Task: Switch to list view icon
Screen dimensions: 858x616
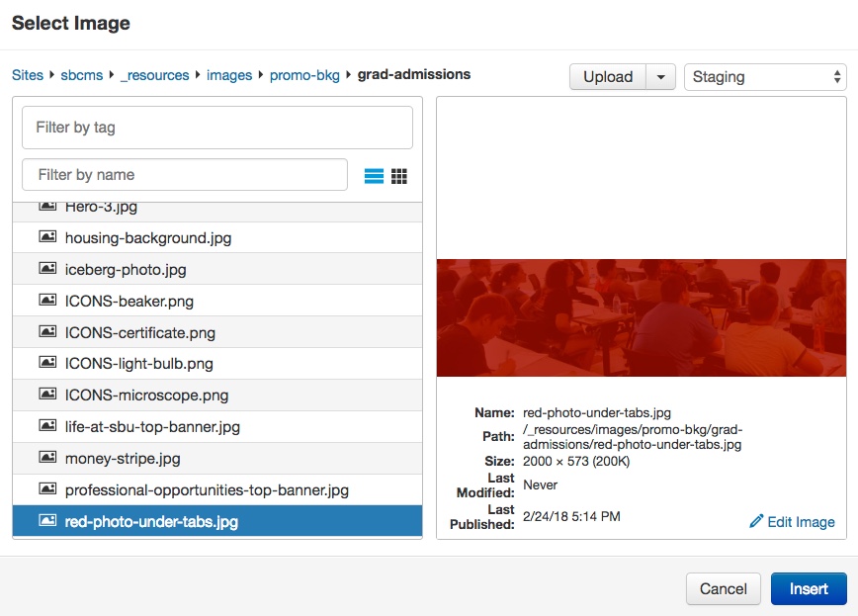Action: click(374, 176)
